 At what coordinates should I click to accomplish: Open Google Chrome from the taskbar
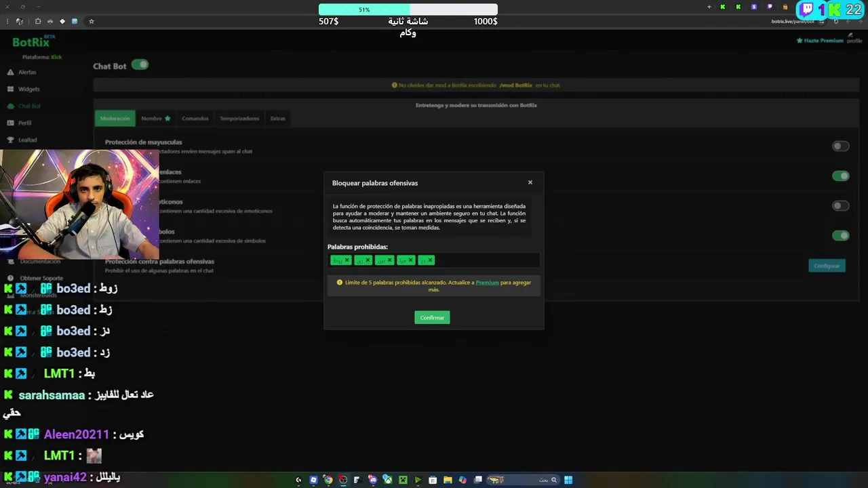[328, 480]
